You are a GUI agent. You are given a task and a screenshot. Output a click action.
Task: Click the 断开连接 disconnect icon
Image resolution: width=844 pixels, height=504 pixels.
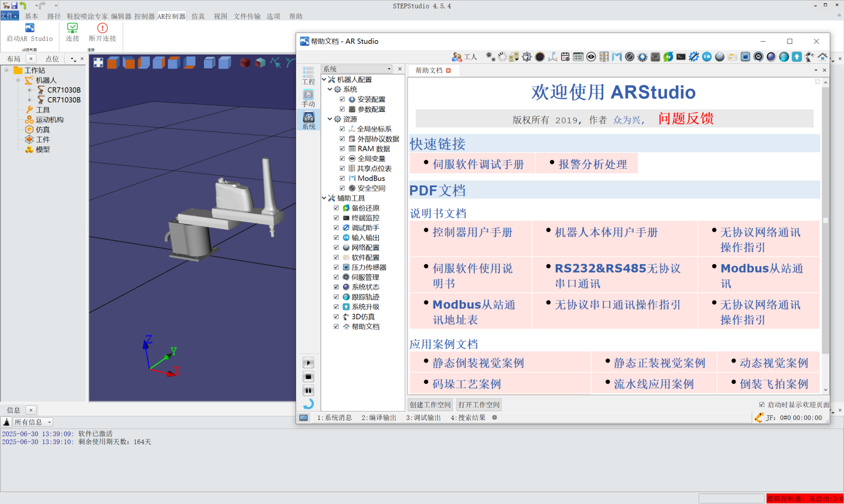(102, 28)
